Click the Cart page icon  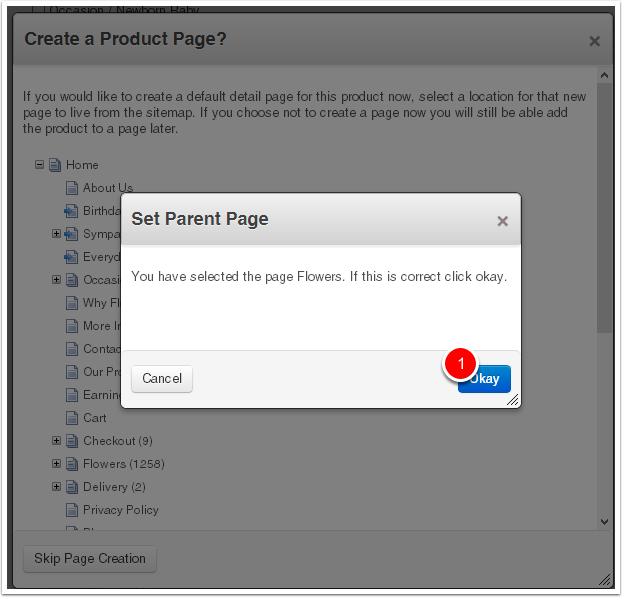pos(72,418)
